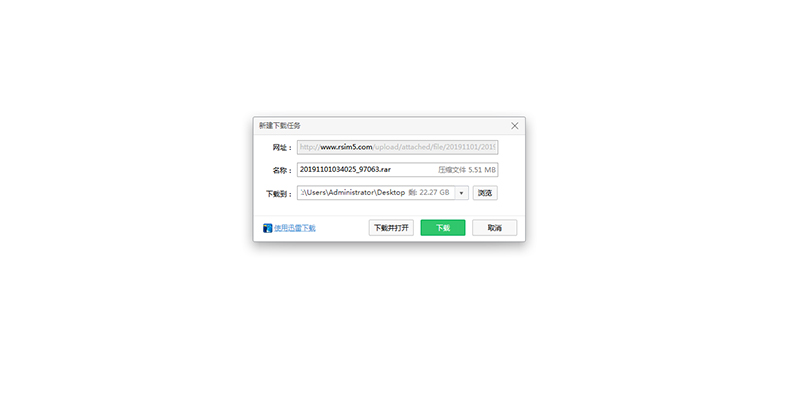Screen dimensions: 800x407
Task: Click the 网址 URL field
Action: pyautogui.click(x=397, y=147)
